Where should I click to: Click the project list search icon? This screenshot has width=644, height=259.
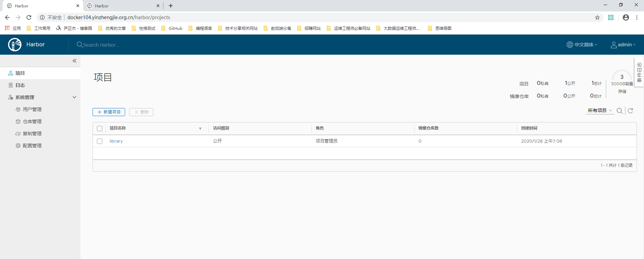620,111
